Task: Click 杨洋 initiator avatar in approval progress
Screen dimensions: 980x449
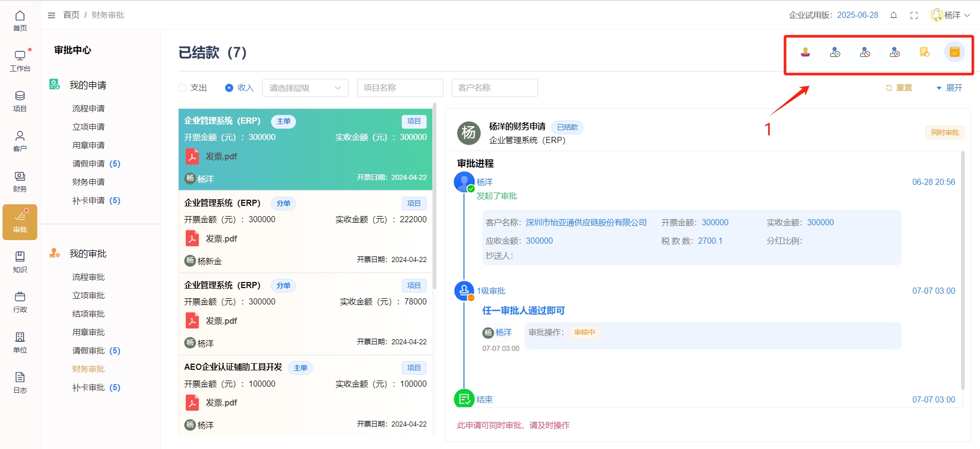Action: coord(464,182)
